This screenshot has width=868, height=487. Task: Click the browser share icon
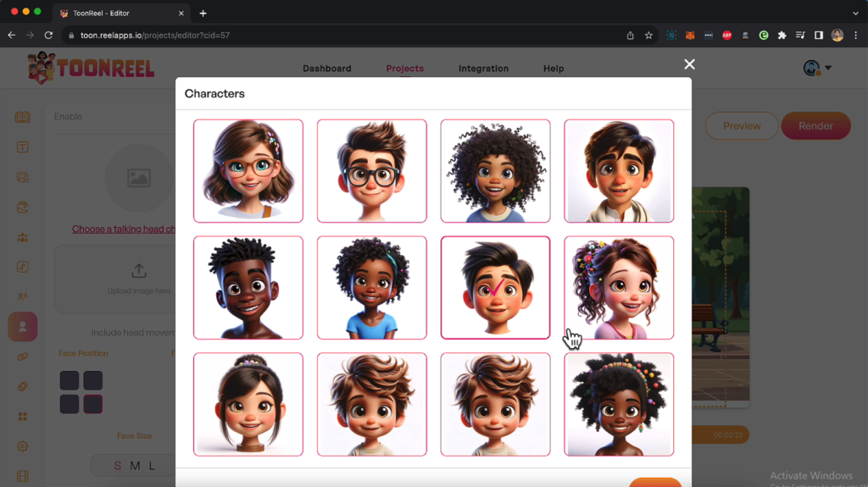click(630, 36)
